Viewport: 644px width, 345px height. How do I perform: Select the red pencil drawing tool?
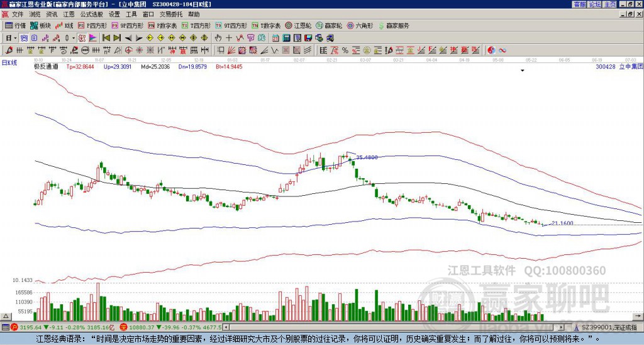click(x=9, y=50)
